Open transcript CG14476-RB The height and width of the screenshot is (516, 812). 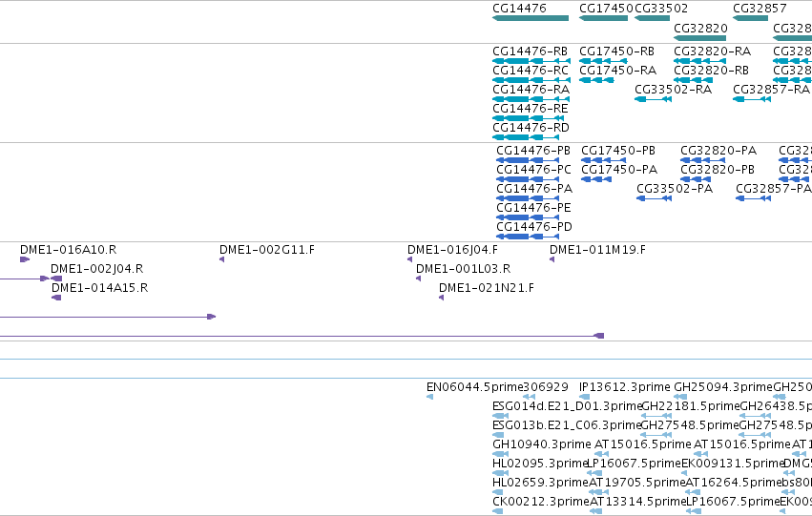(530, 52)
